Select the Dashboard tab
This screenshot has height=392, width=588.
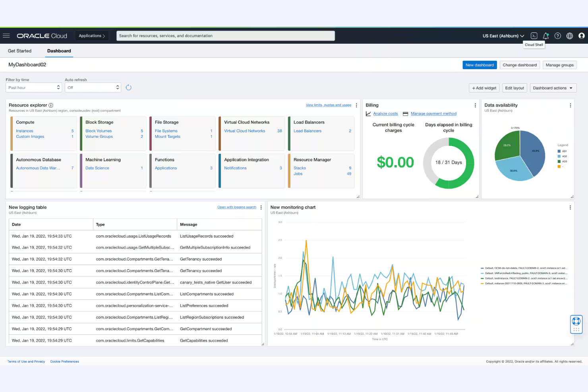click(x=59, y=51)
